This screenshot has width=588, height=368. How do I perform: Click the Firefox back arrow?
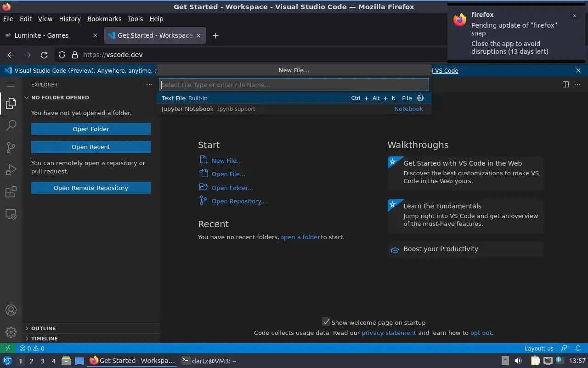11,55
